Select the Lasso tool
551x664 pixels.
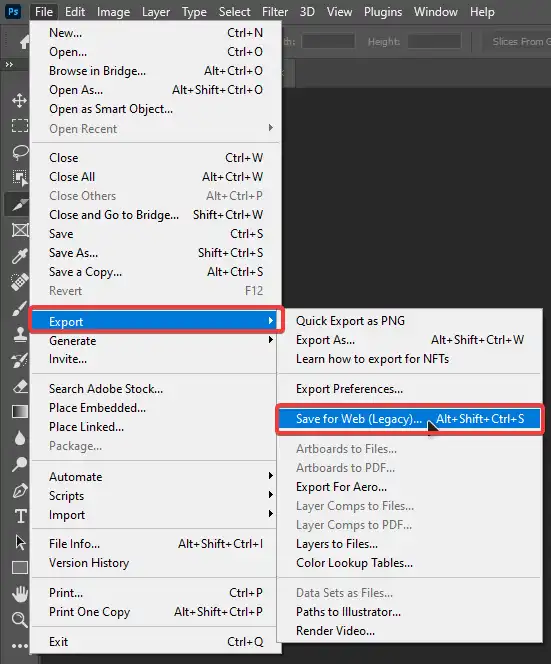pyautogui.click(x=19, y=152)
